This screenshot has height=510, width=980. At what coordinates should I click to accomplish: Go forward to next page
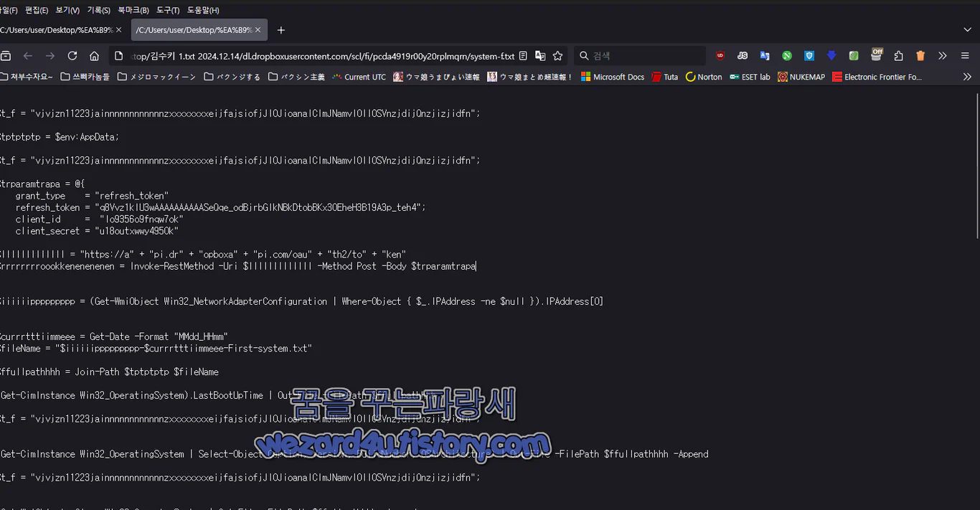[x=50, y=56]
